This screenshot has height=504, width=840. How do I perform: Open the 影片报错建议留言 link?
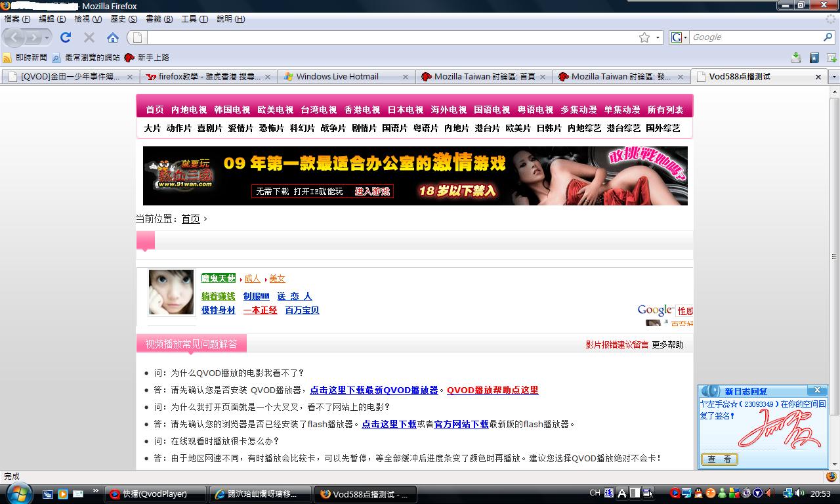pyautogui.click(x=617, y=345)
